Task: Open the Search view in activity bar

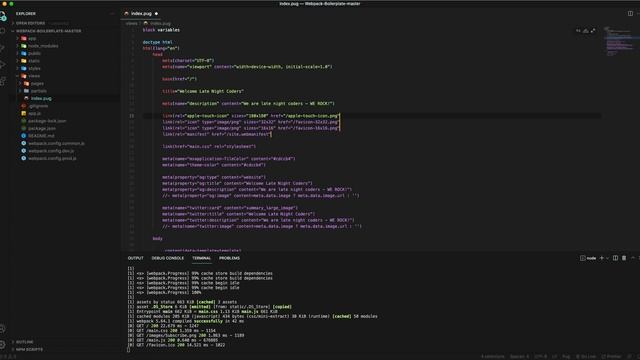Action: coord(3,31)
